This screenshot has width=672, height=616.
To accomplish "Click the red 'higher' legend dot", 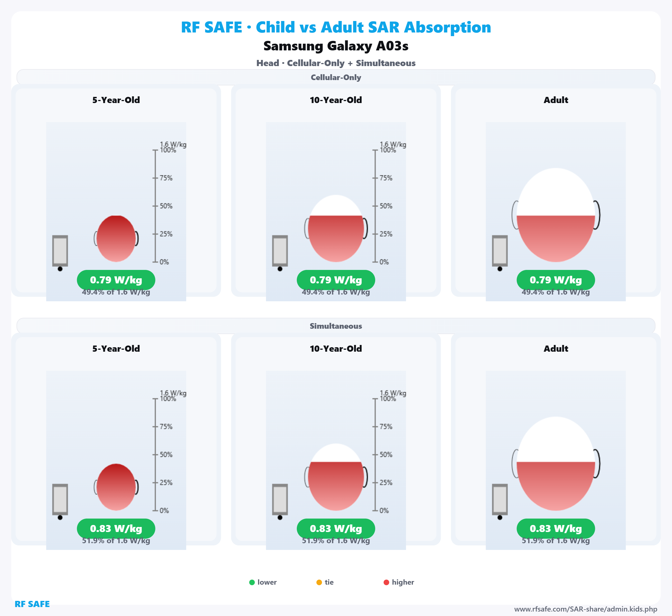I will pos(386,582).
